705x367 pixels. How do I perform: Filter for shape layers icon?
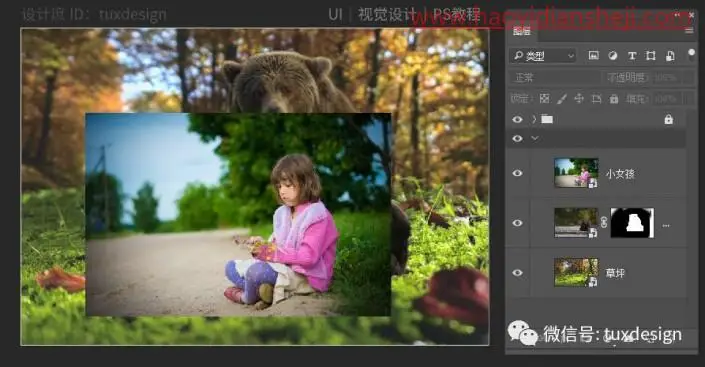coord(651,56)
